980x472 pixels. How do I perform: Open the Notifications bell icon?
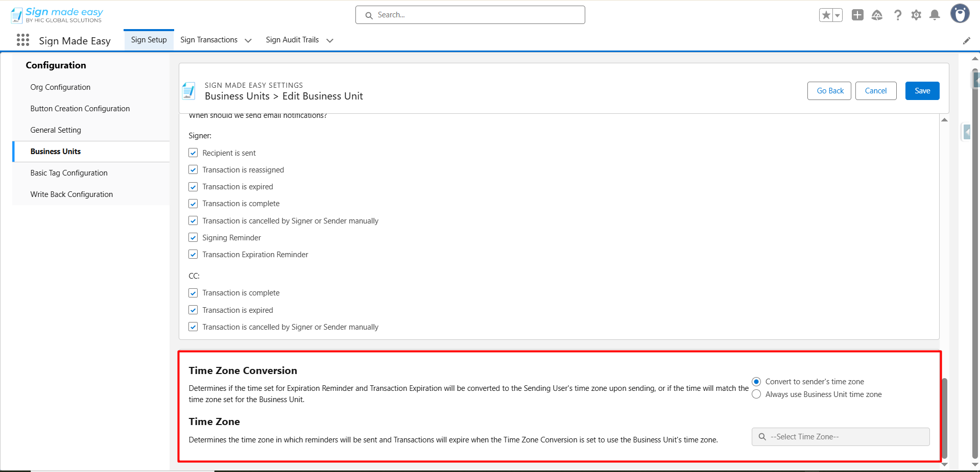pyautogui.click(x=935, y=15)
